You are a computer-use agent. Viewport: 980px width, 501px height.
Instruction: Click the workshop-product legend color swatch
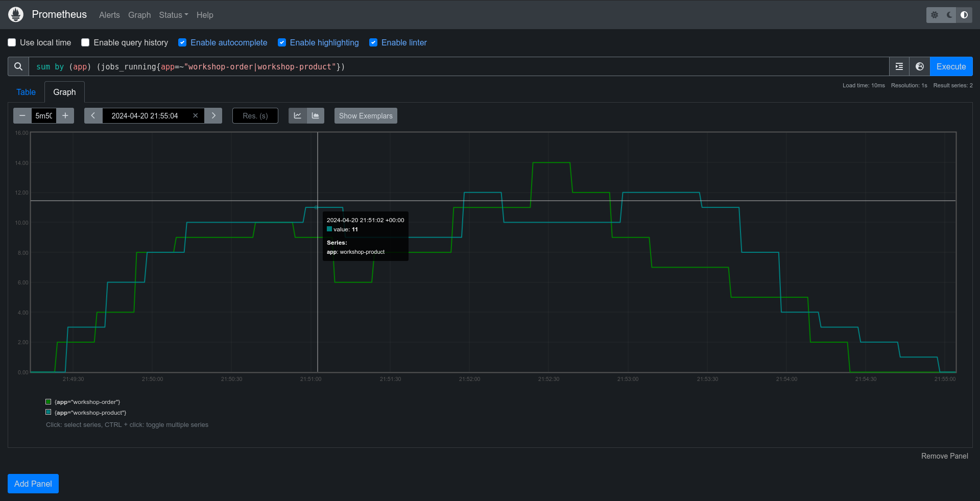[49, 412]
